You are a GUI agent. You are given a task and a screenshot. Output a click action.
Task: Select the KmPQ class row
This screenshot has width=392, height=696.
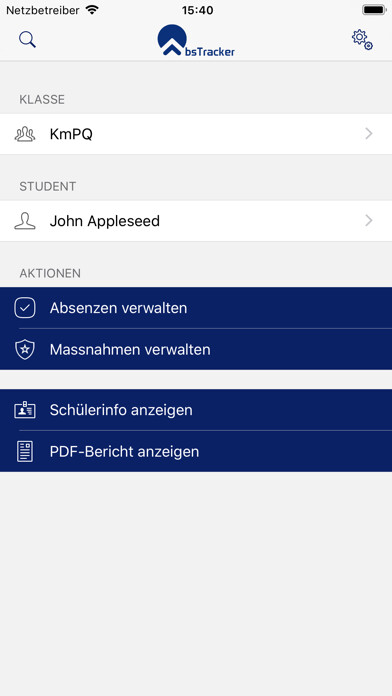click(196, 134)
